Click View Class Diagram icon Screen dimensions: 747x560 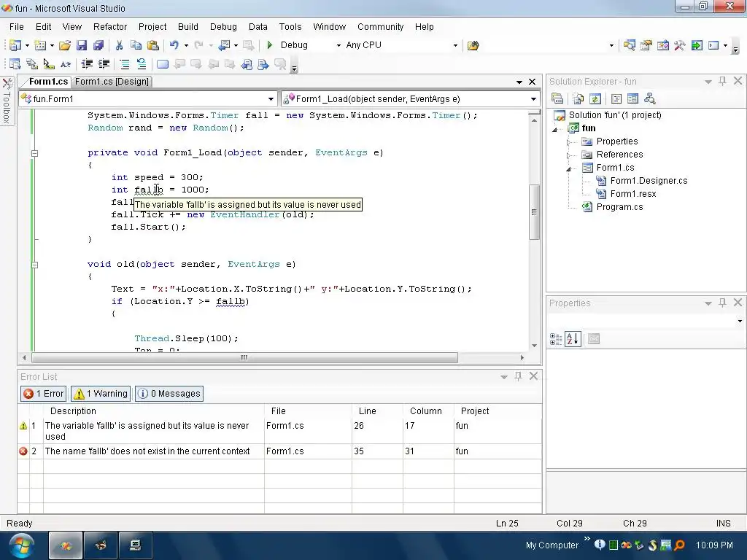click(x=650, y=99)
